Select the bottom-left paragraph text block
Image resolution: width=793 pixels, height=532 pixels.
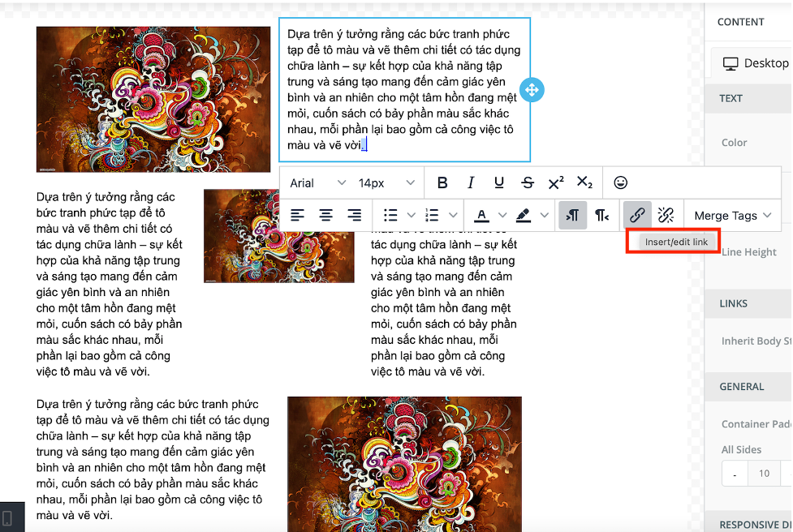[153, 460]
